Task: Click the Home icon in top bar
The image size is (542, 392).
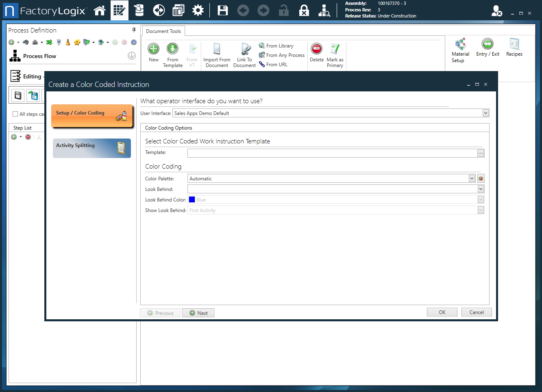Action: [100, 11]
